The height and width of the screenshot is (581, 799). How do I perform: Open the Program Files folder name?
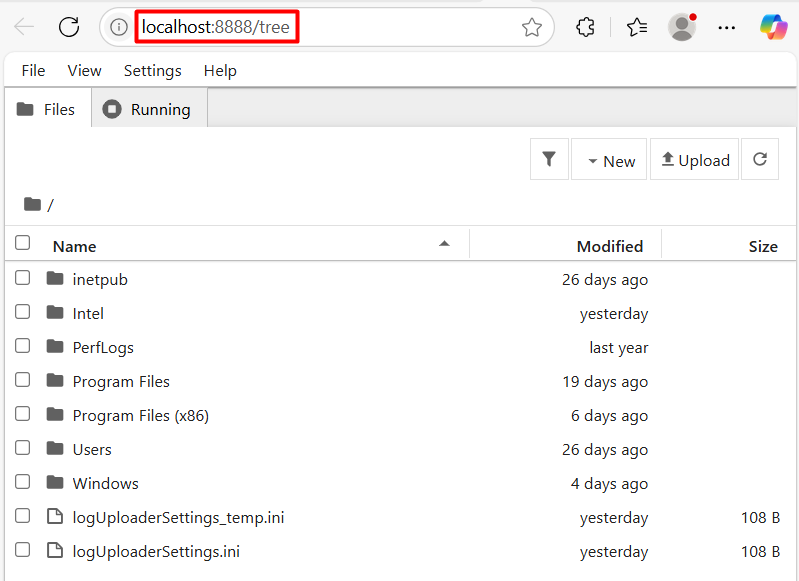pos(121,381)
